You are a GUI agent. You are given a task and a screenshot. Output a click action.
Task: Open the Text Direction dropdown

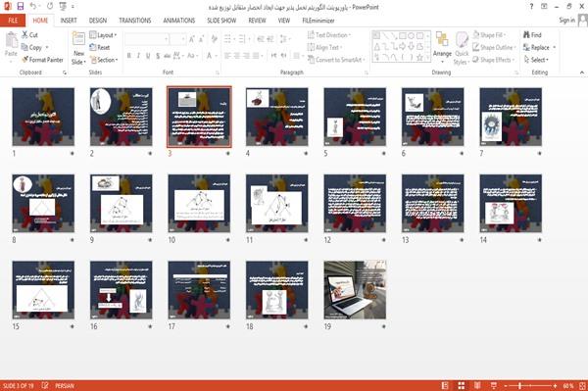329,35
